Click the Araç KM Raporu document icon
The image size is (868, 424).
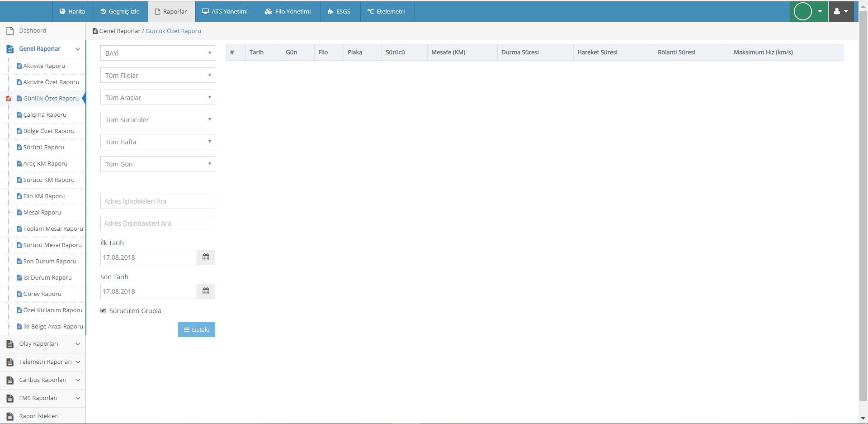click(x=19, y=163)
